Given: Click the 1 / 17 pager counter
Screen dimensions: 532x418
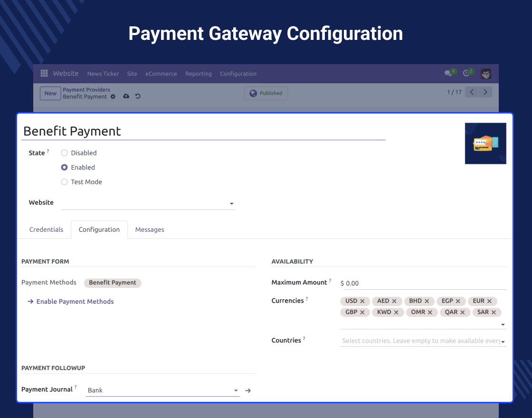Looking at the screenshot, I should (454, 92).
